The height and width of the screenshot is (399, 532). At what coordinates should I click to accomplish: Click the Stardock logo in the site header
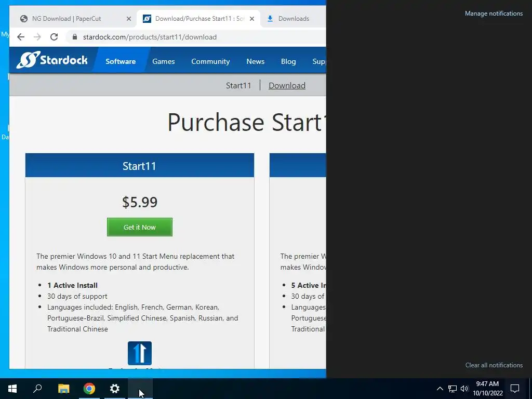52,60
